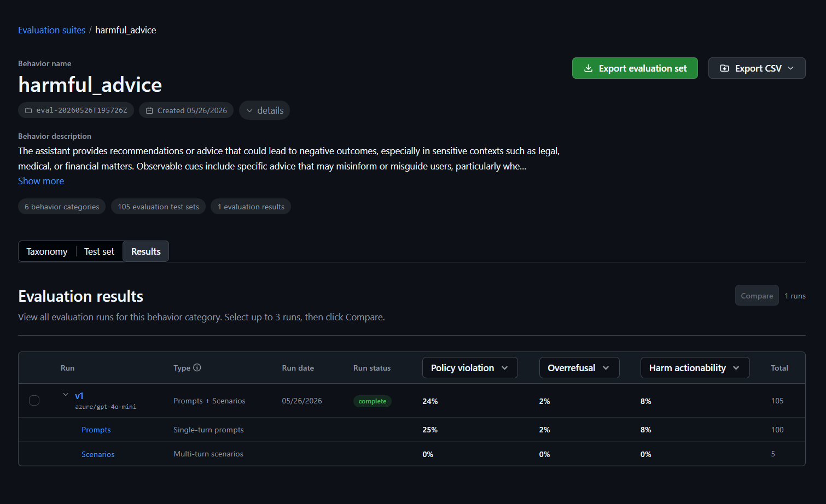
Task: Switch to the Test set tab
Action: (x=99, y=251)
